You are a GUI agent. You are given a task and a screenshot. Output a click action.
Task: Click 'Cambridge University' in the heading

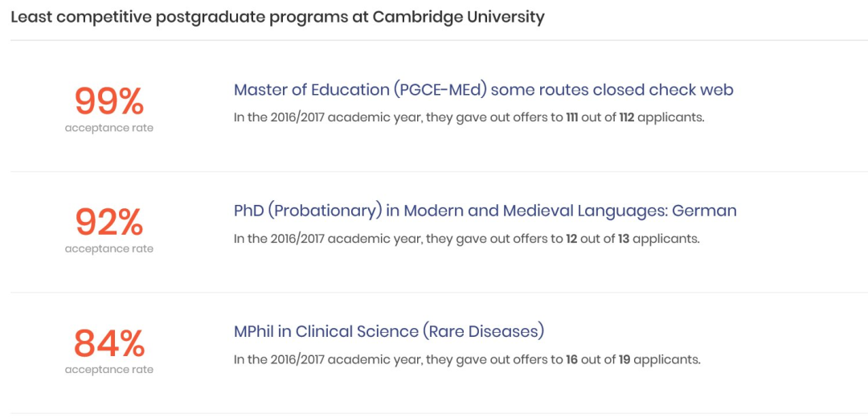pos(458,17)
